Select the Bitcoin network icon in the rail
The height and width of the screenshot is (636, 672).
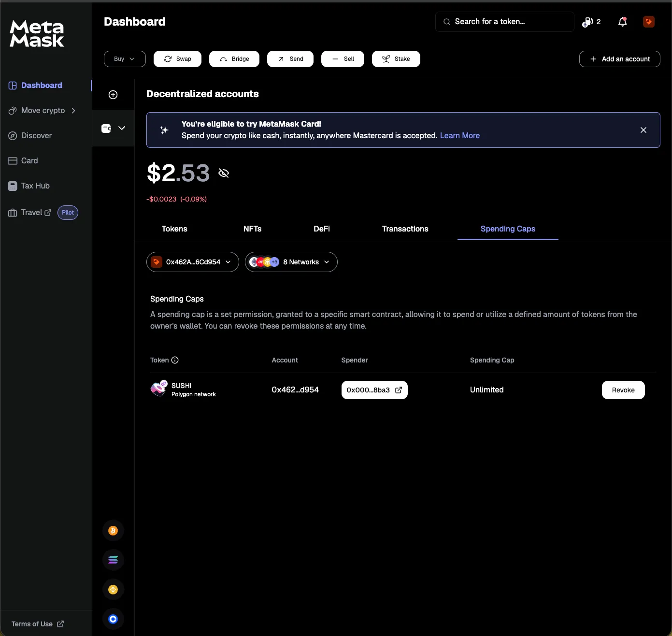tap(113, 530)
